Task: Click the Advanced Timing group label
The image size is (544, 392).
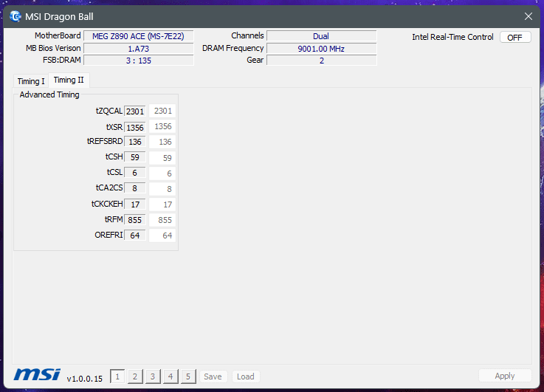Action: (49, 94)
